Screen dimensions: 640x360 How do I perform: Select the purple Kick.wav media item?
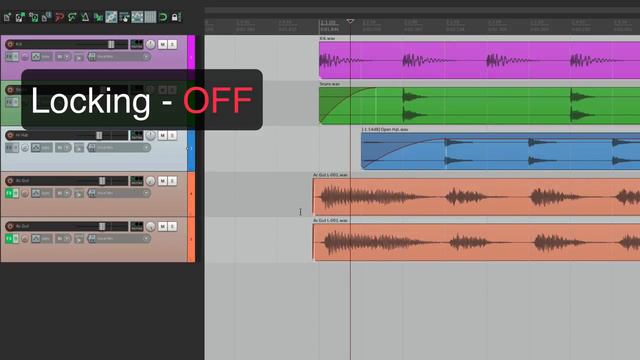[x=479, y=60]
